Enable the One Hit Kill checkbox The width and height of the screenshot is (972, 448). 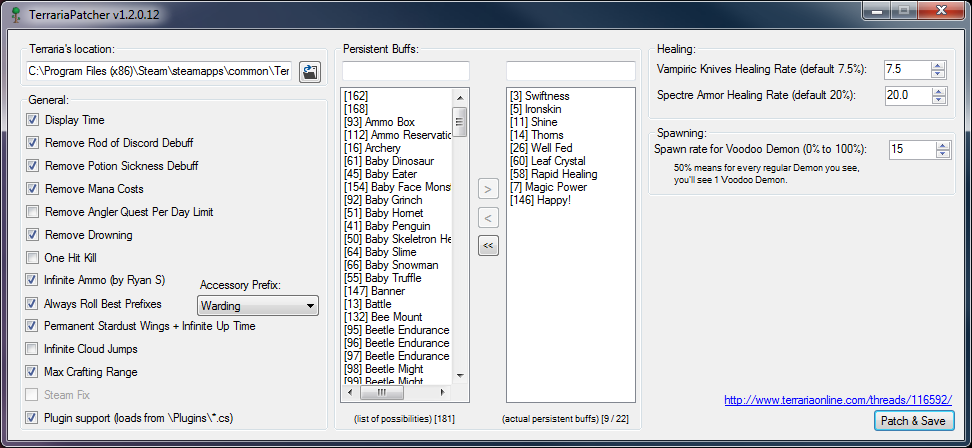(34, 258)
